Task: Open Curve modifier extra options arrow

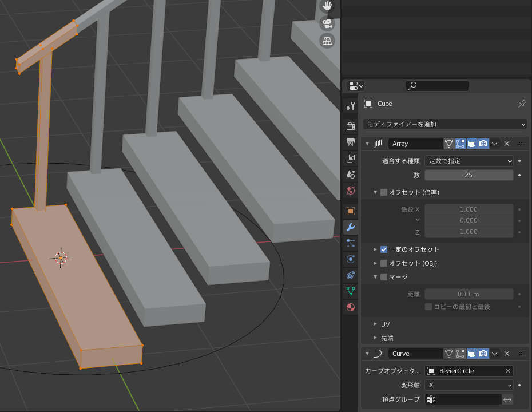Action: pos(495,354)
